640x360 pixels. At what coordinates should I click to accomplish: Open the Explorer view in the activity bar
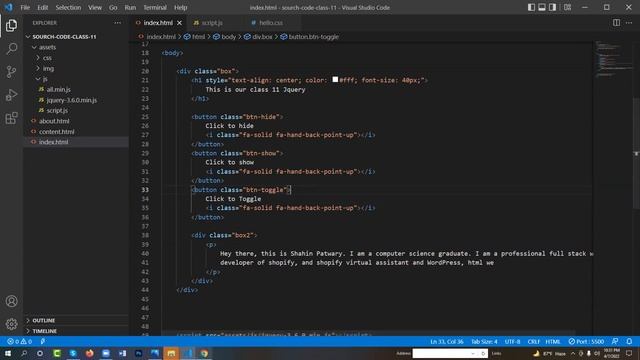[x=11, y=25]
